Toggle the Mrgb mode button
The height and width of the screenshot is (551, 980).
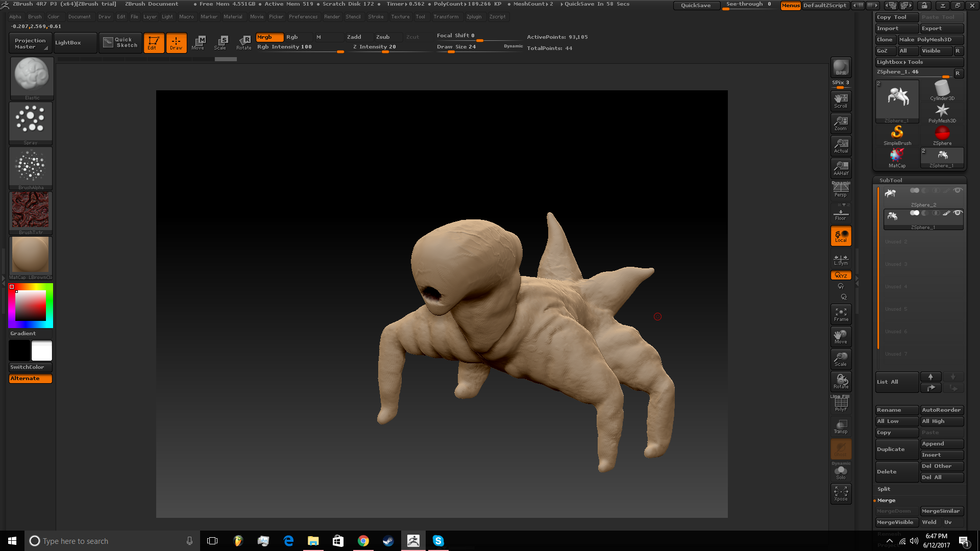(269, 37)
